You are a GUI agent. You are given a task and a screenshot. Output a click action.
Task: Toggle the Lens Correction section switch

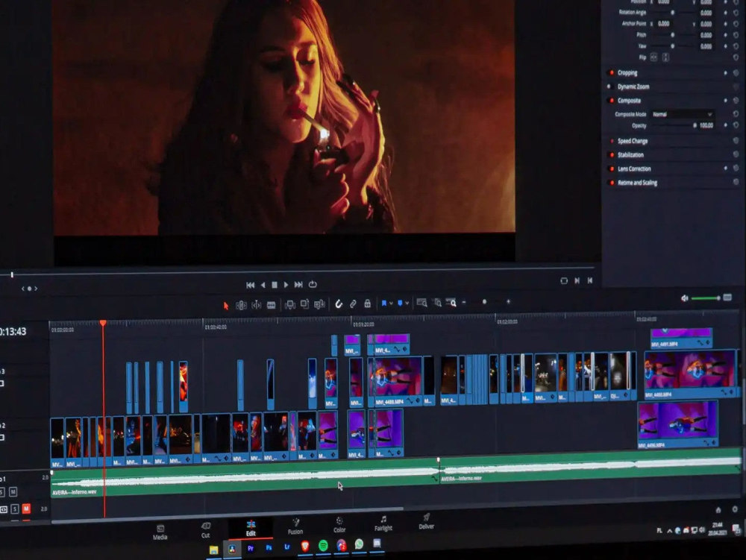(x=612, y=169)
